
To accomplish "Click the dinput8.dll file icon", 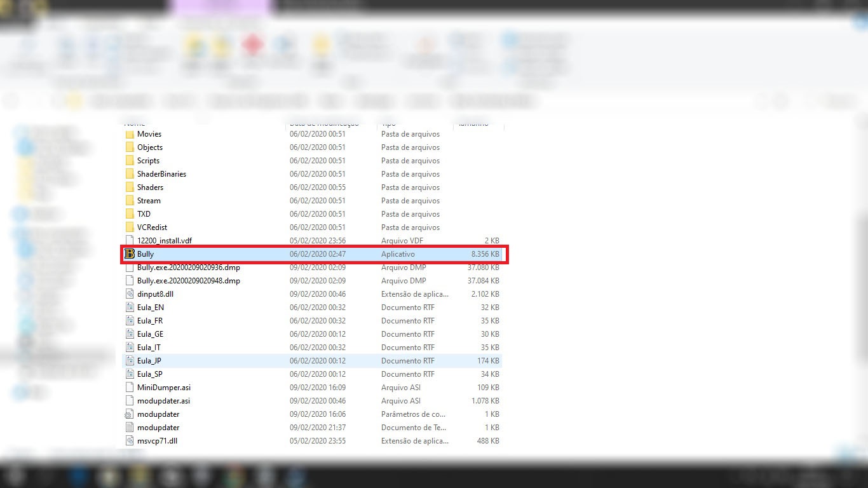I will click(x=130, y=294).
